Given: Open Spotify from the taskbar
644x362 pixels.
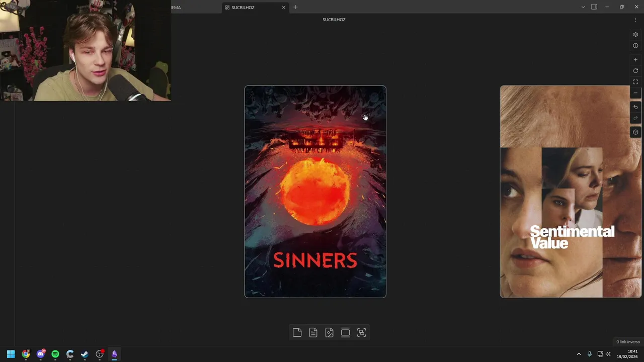Looking at the screenshot, I should tap(55, 354).
